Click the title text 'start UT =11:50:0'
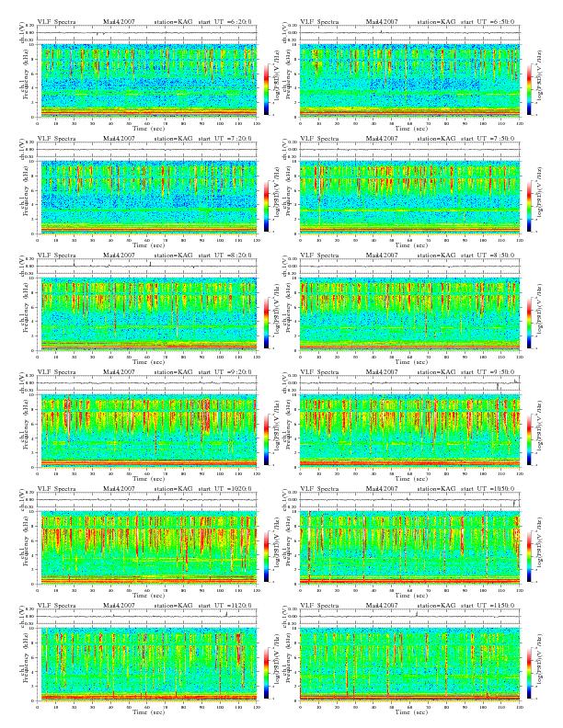This screenshot has width=563, height=728. coord(488,605)
